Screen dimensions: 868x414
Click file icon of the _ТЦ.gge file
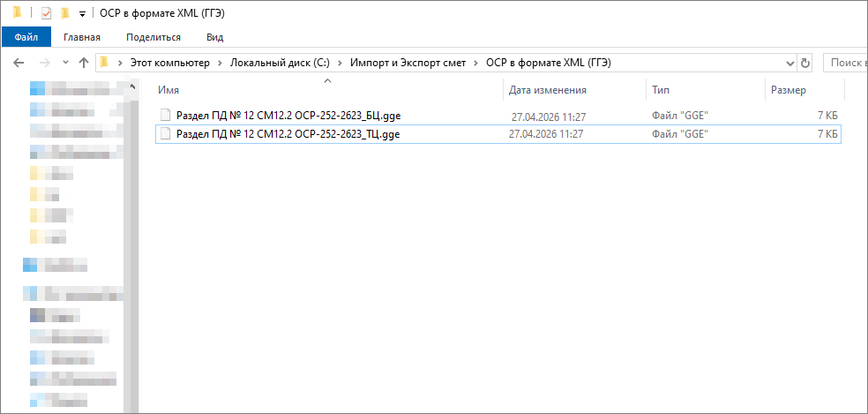(165, 133)
